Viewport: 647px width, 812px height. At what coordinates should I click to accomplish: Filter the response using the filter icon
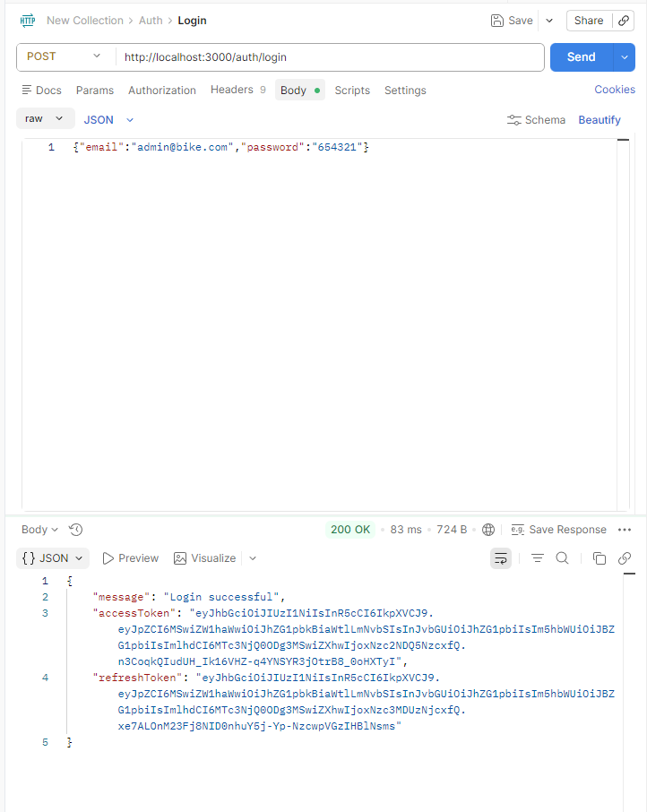pos(538,558)
